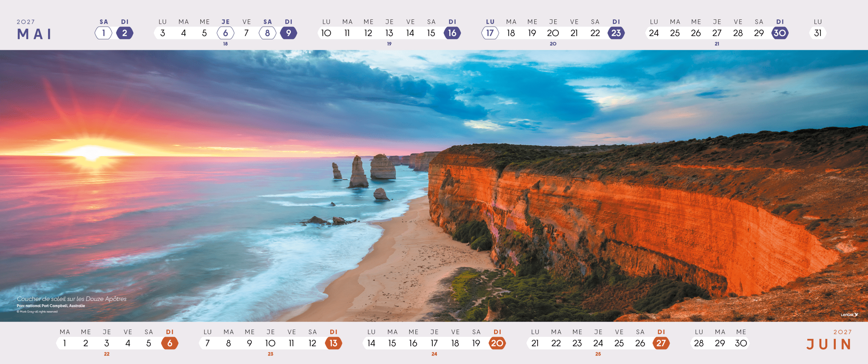Click the JUIN month title
This screenshot has height=364, width=868.
829,344
